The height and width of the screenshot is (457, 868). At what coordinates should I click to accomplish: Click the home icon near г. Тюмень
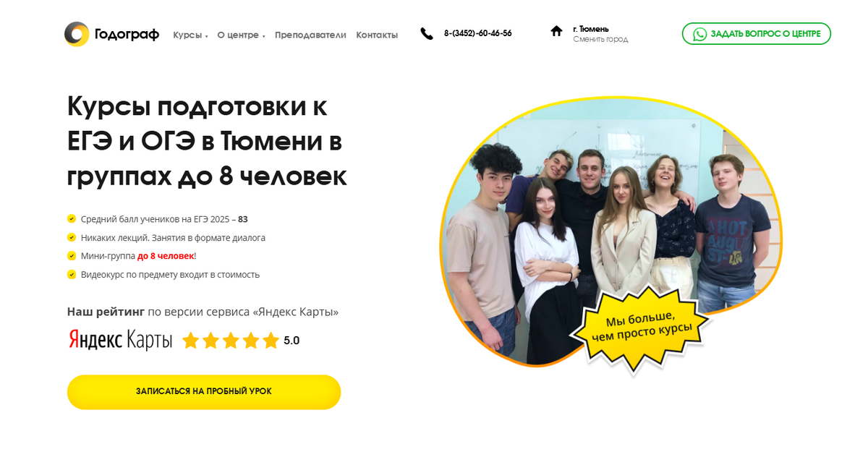click(556, 31)
